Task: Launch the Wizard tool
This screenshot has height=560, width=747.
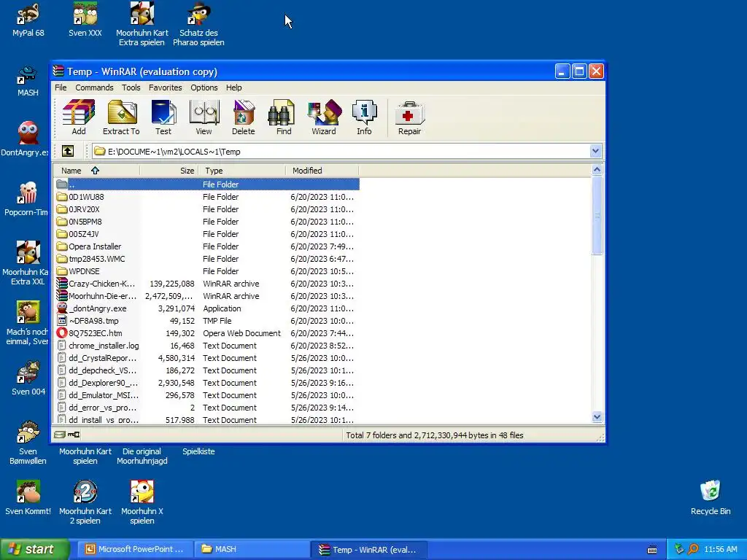Action: click(x=324, y=117)
